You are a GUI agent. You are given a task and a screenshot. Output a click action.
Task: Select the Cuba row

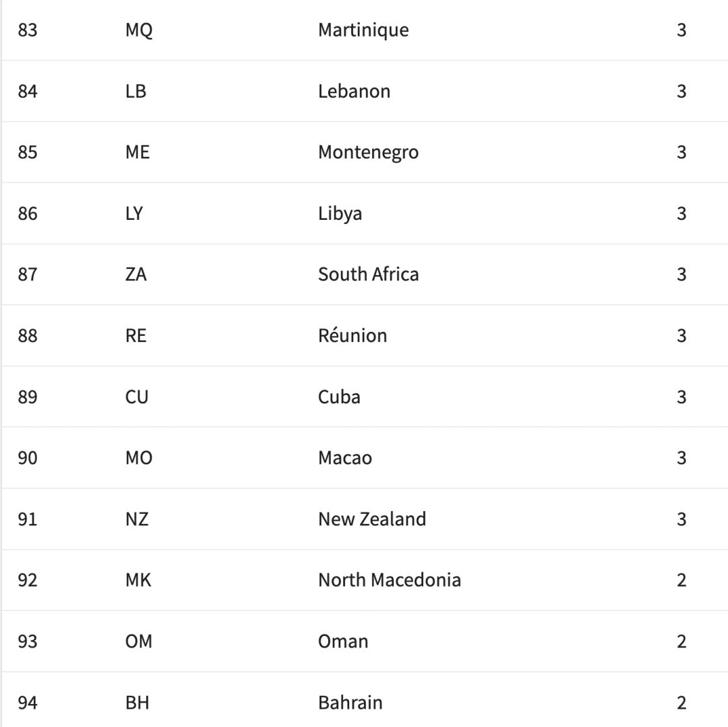(x=365, y=397)
